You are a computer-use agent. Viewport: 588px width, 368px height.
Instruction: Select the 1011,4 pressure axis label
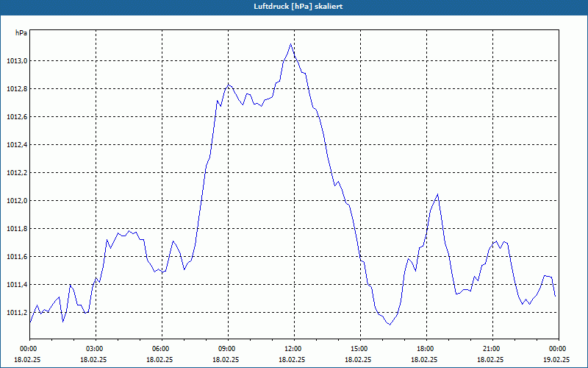pyautogui.click(x=17, y=285)
